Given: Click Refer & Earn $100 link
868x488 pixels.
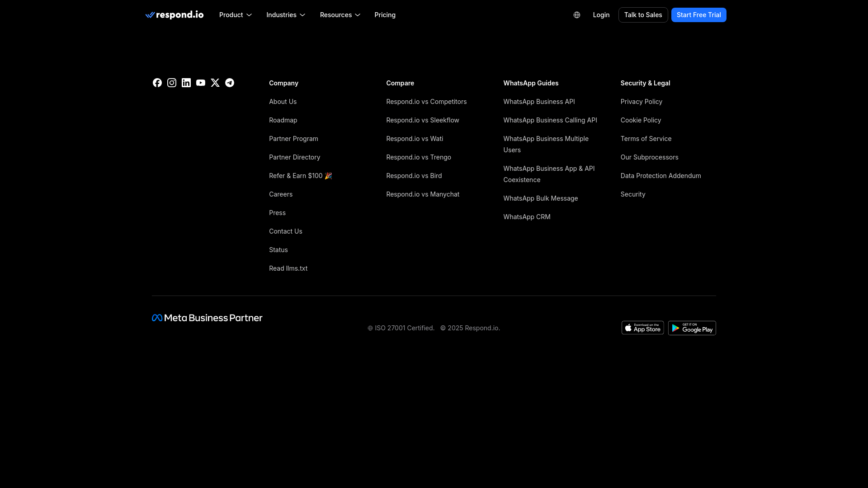Looking at the screenshot, I should [301, 176].
